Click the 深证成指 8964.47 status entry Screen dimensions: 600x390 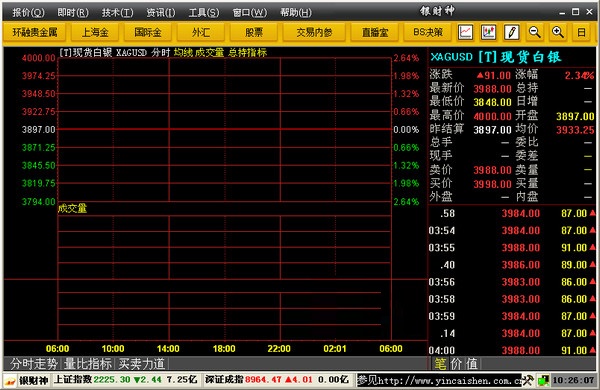tap(277, 380)
